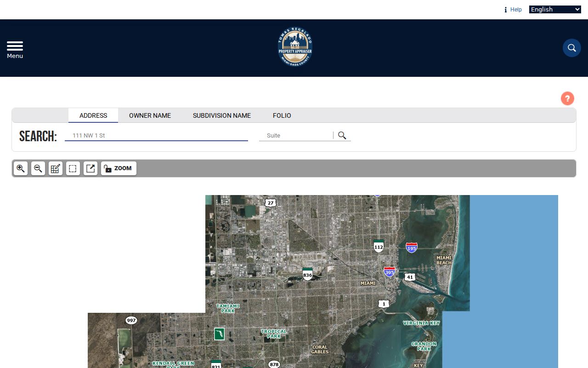Open the English language dropdown
588x368 pixels.
[555, 9]
